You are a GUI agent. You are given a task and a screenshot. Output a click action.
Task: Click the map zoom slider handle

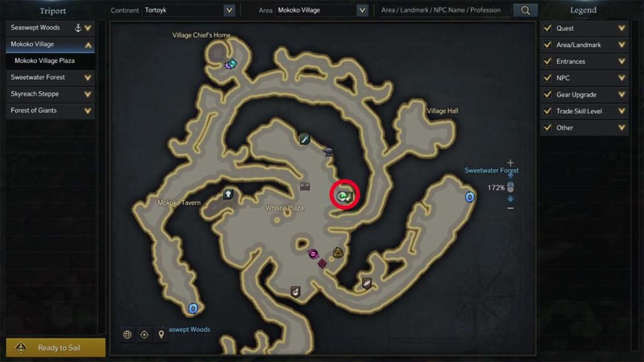click(510, 187)
